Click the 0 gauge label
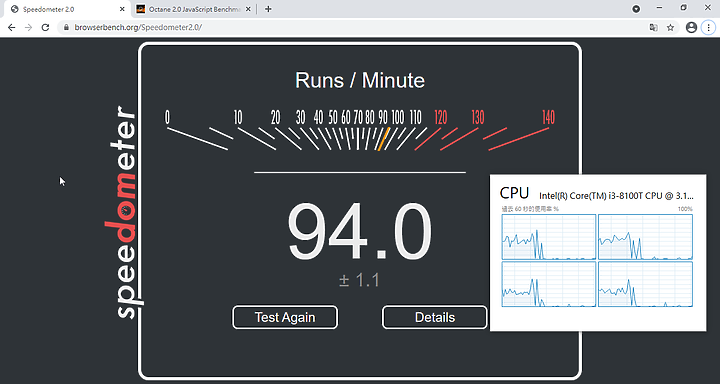 pos(167,118)
